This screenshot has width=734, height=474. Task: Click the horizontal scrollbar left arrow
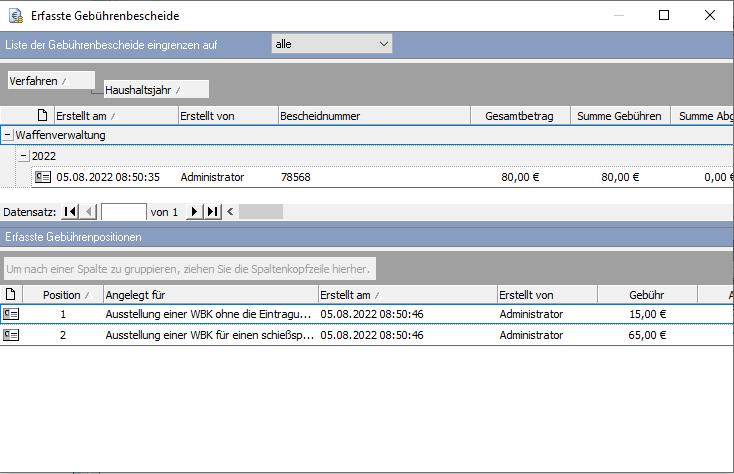[x=231, y=212]
